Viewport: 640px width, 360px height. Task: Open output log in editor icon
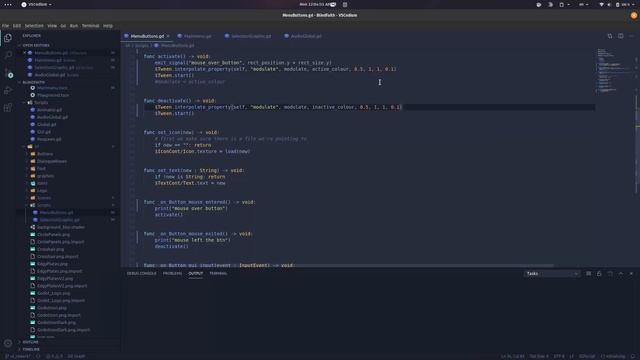[x=610, y=273]
